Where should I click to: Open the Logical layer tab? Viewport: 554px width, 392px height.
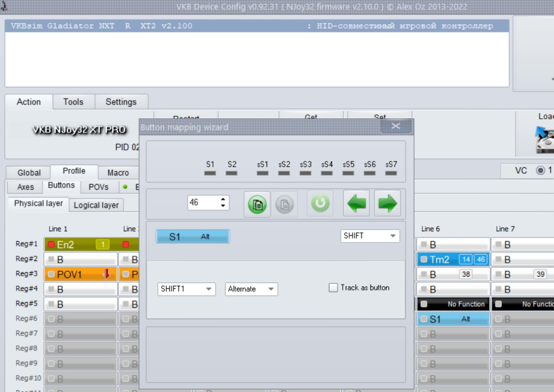pos(96,205)
